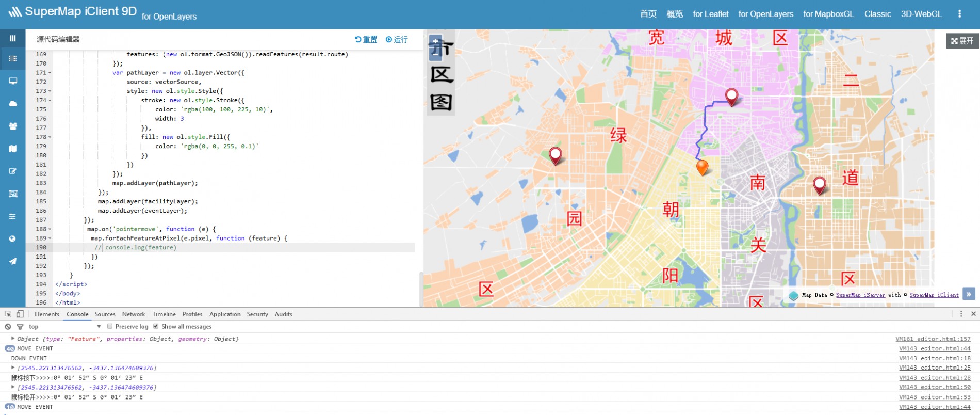Image resolution: width=980 pixels, height=415 pixels.
Task: Open source link VM161 editor.html:157
Action: click(x=933, y=339)
